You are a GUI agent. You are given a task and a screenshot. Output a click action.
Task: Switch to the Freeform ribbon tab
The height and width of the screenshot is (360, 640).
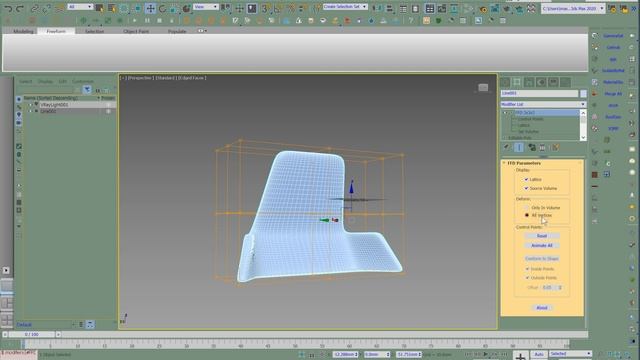tap(56, 31)
